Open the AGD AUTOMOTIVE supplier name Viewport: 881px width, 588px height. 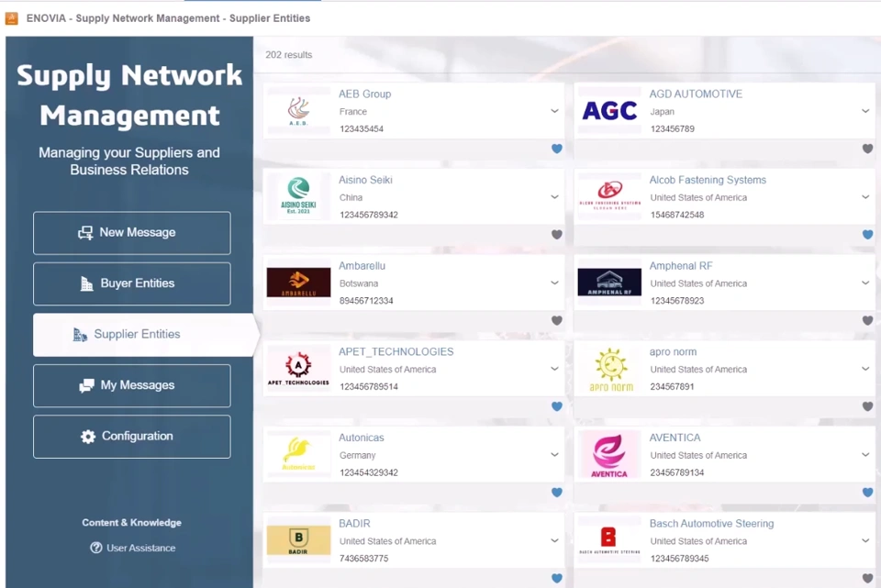pos(696,94)
